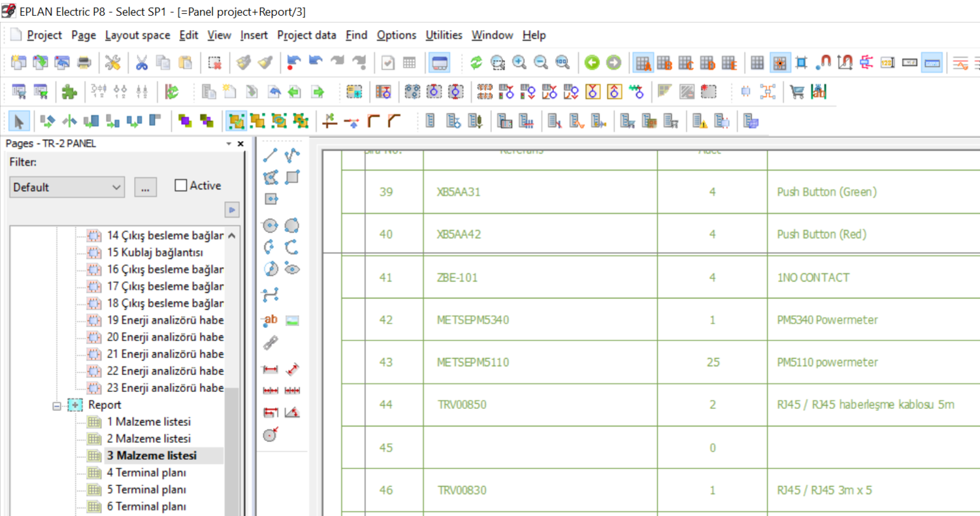Select the 'ab' Text tool
The width and height of the screenshot is (980, 516).
[x=270, y=320]
